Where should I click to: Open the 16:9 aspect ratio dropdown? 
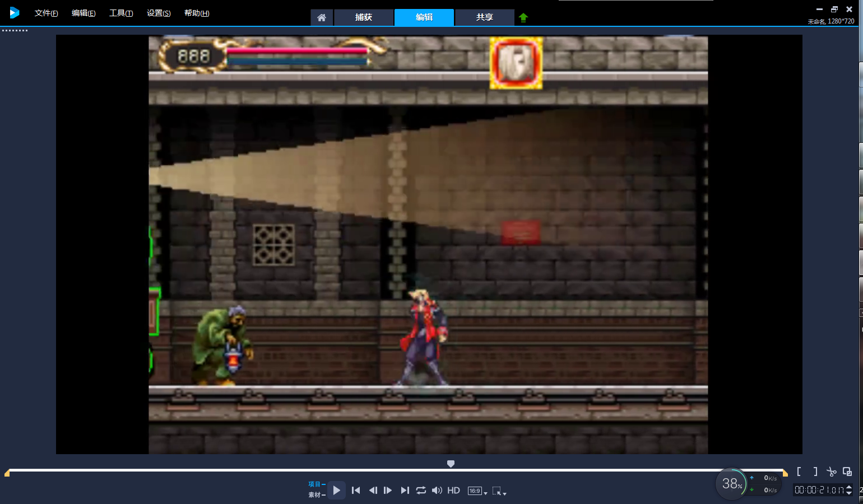pos(477,491)
